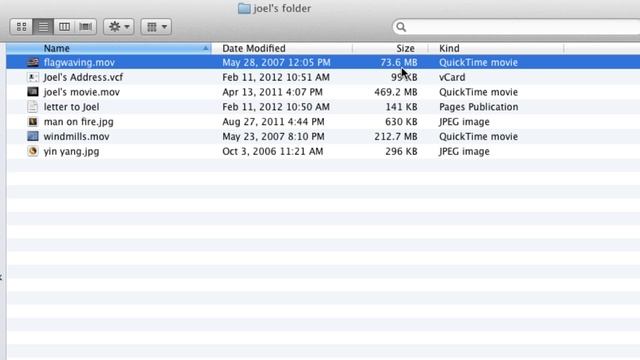Switch to icon view
Screen dimensions: 640x360
click(x=21, y=27)
